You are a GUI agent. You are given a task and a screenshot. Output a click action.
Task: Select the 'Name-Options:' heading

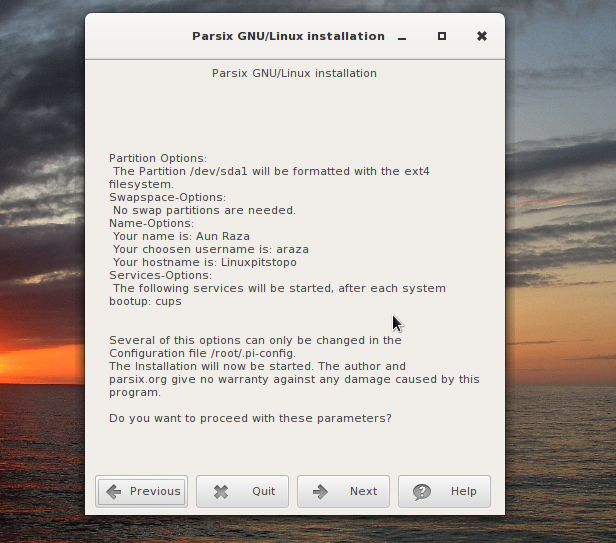[x=151, y=223]
